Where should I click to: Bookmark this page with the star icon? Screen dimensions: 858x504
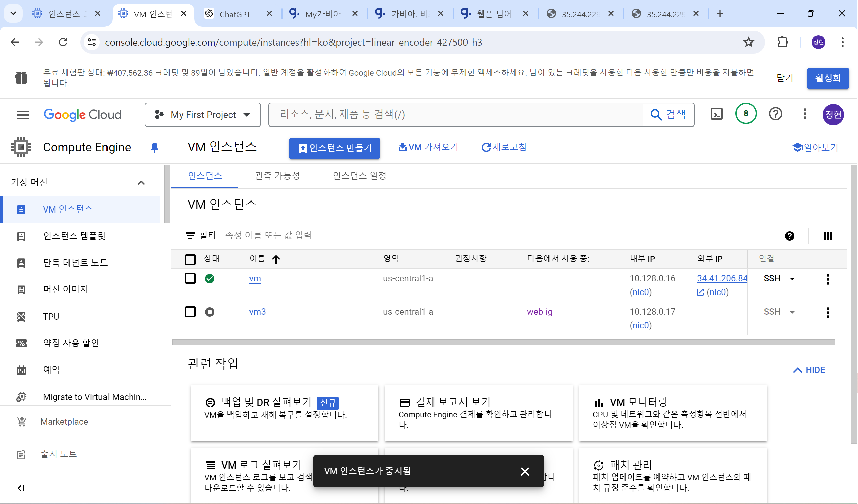pos(748,42)
